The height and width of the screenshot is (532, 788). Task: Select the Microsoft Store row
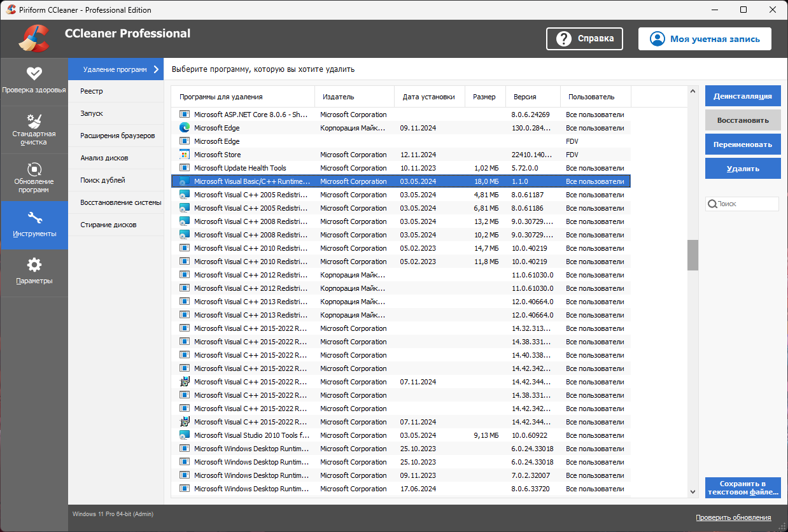(x=402, y=155)
